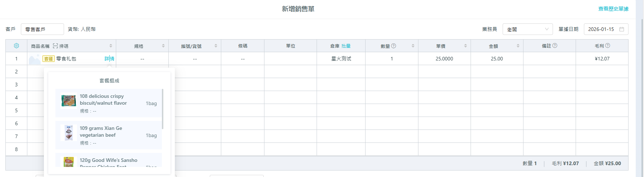
Task: Sort by 商品名稱 column arrows
Action: (x=111, y=46)
